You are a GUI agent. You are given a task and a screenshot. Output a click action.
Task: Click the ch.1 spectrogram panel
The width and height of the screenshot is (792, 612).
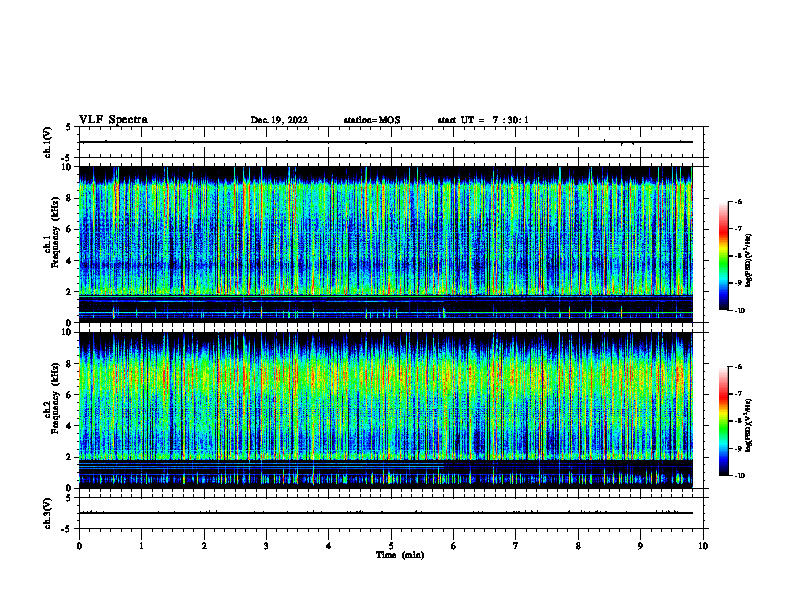tap(386, 244)
